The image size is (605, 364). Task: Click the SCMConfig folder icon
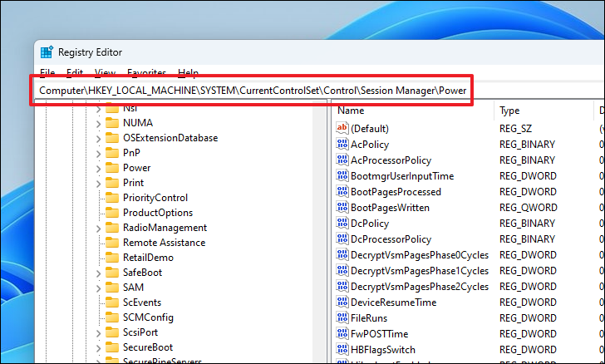tap(112, 317)
